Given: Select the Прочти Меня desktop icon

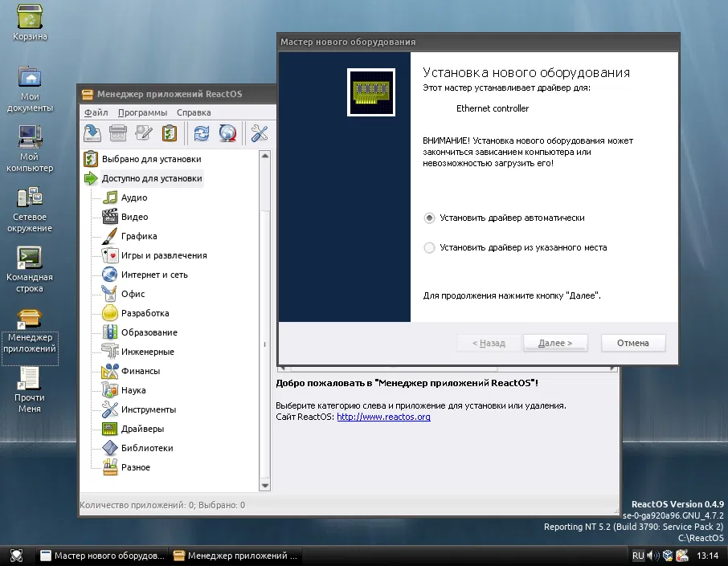Looking at the screenshot, I should tap(30, 389).
